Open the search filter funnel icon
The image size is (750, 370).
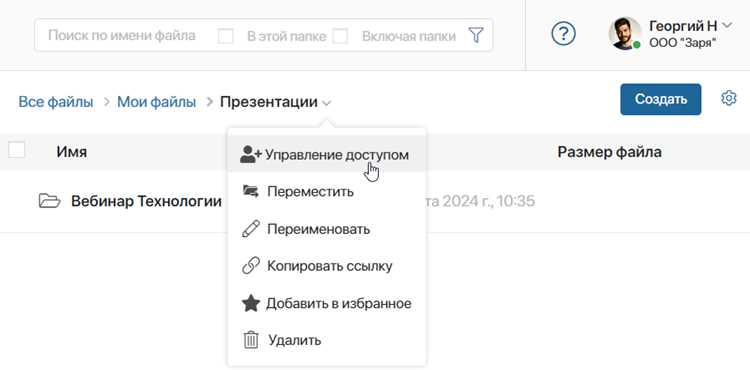475,35
